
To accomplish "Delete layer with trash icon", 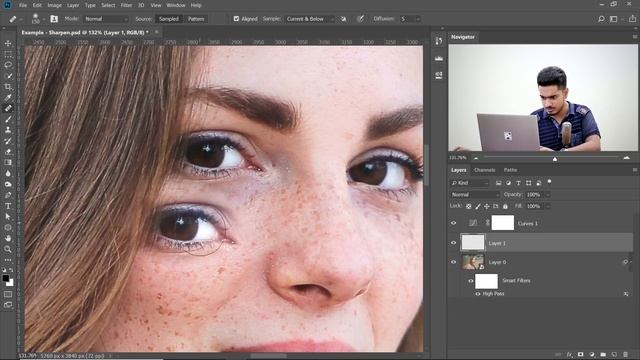I will tap(625, 355).
